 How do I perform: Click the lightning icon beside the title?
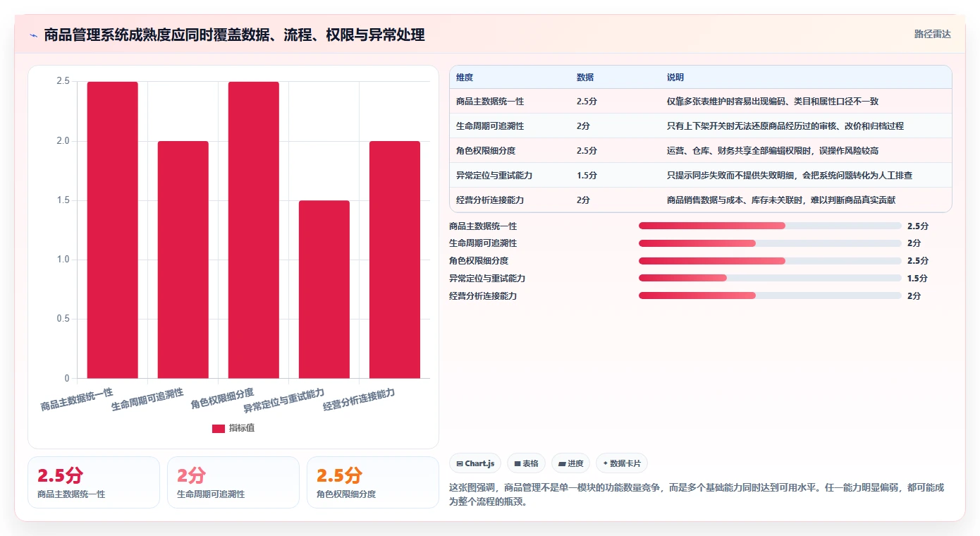pyautogui.click(x=33, y=35)
